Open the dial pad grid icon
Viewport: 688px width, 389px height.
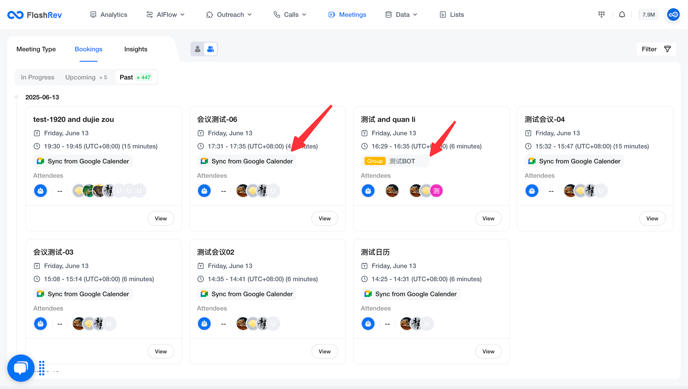[x=602, y=14]
